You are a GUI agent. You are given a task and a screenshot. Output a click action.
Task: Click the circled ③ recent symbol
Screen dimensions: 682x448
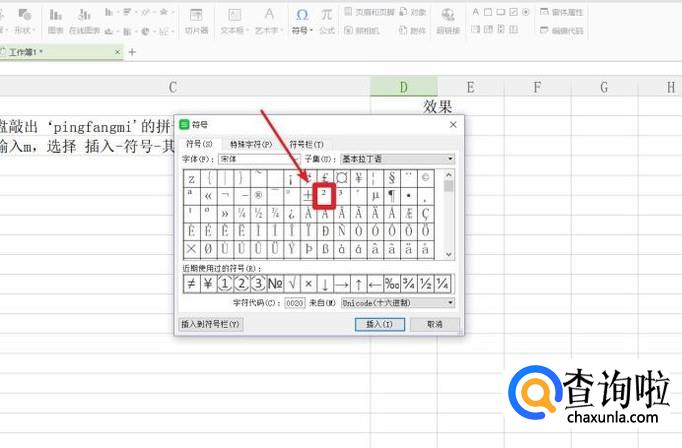coord(258,284)
